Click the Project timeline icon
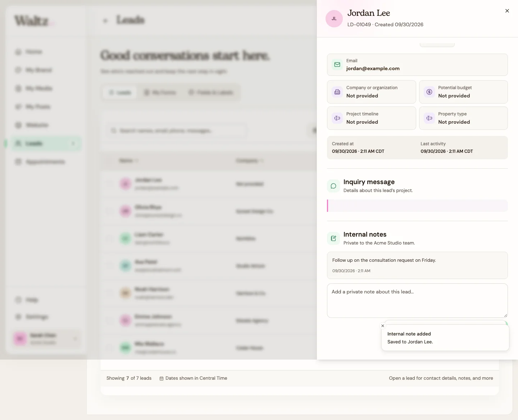This screenshot has width=518, height=420. pos(337,118)
